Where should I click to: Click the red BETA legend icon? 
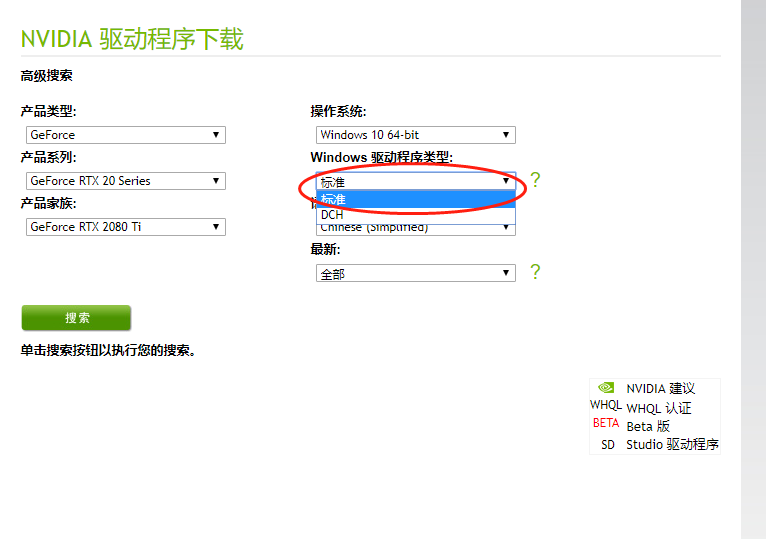(606, 424)
